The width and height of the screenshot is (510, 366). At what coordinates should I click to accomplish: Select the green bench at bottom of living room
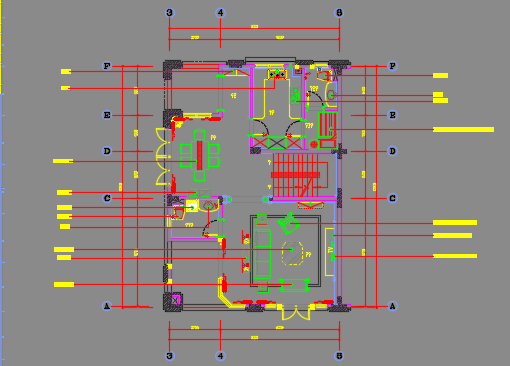(294, 285)
